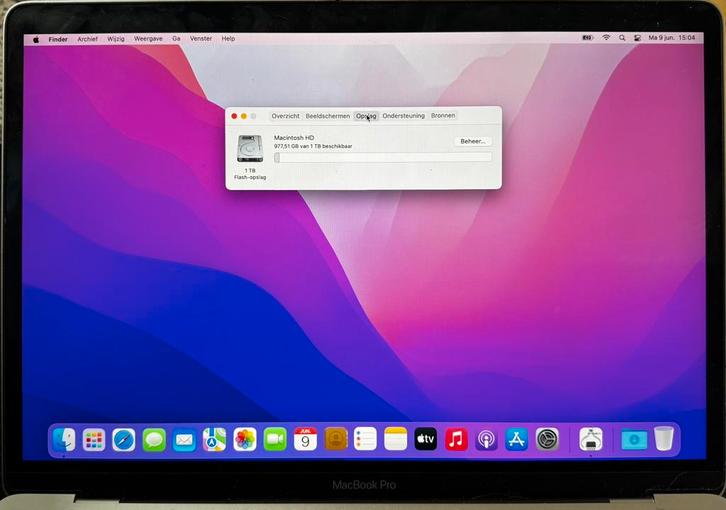Switch to the Beeldschermen tab
Image resolution: width=726 pixels, height=510 pixels.
327,116
